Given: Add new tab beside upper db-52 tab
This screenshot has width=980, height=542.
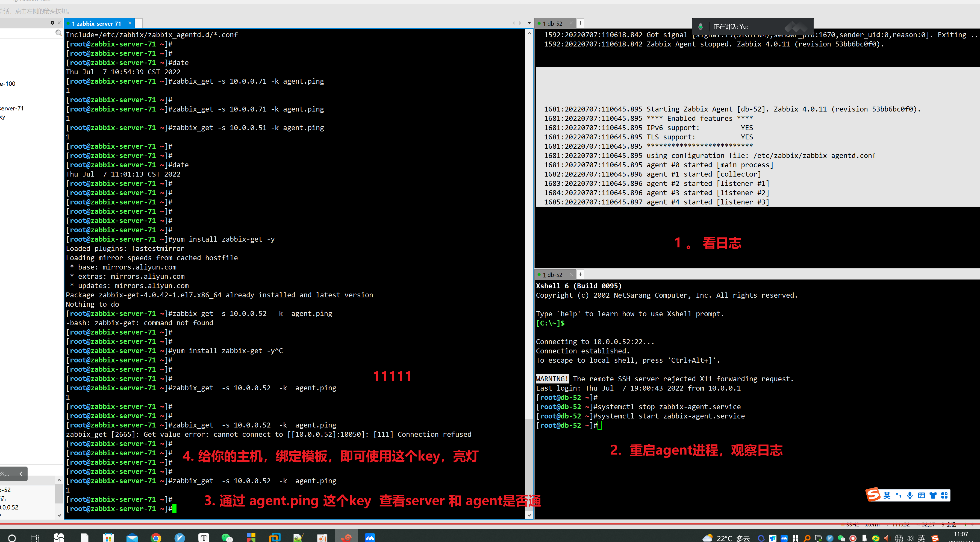Looking at the screenshot, I should [x=581, y=23].
